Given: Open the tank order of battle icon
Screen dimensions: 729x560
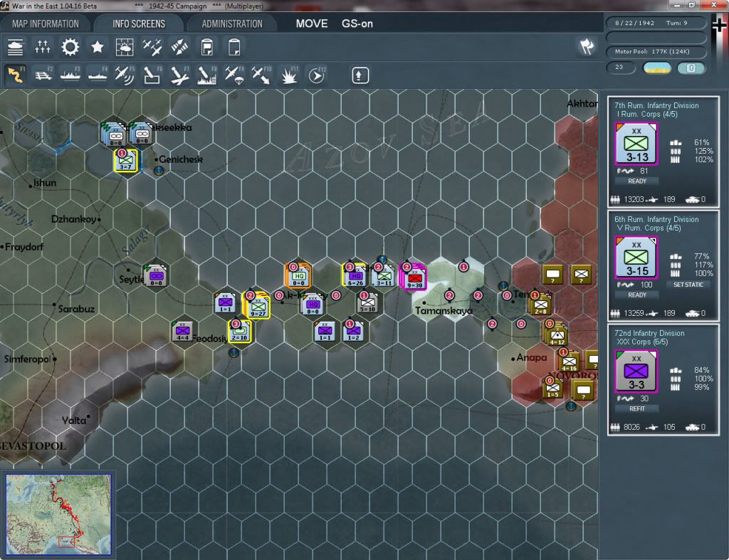Looking at the screenshot, I should coord(16,47).
